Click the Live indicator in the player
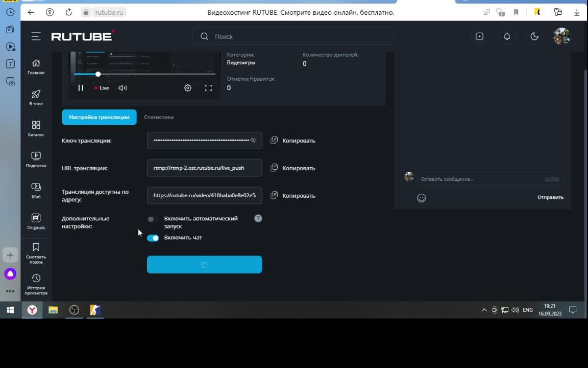This screenshot has width=588, height=368. (102, 88)
